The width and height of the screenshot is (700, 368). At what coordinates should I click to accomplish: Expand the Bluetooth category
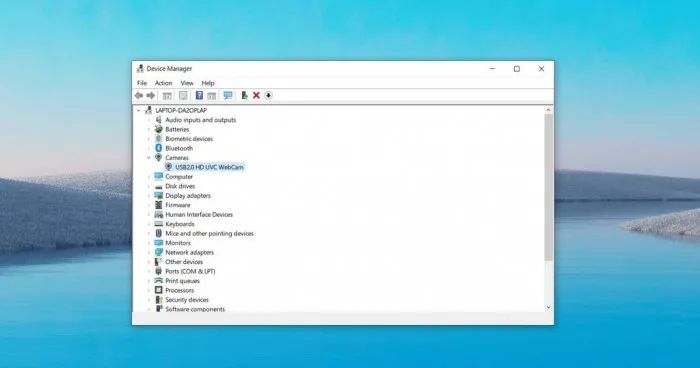149,148
